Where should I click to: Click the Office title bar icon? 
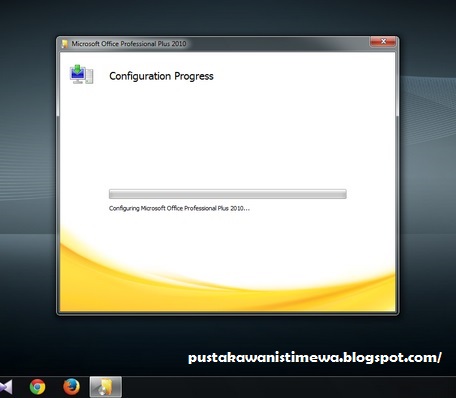click(65, 44)
